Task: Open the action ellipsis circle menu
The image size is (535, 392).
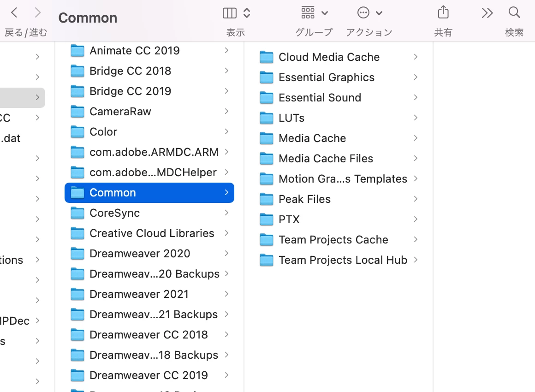Action: point(363,12)
